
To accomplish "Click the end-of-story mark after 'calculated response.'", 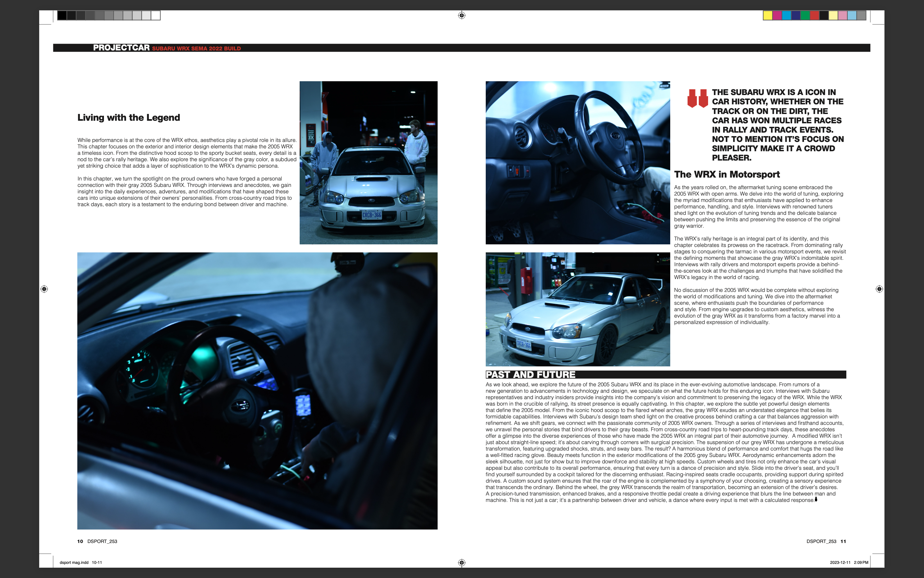I will [816, 499].
